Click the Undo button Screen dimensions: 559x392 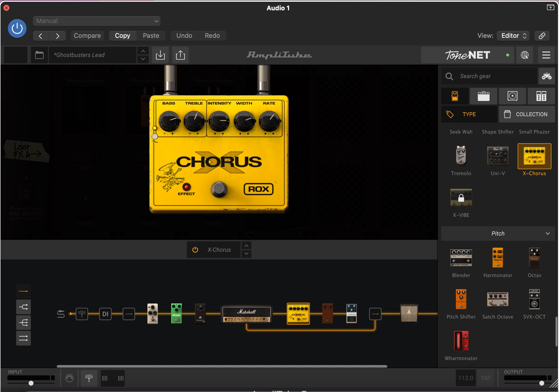click(x=184, y=36)
